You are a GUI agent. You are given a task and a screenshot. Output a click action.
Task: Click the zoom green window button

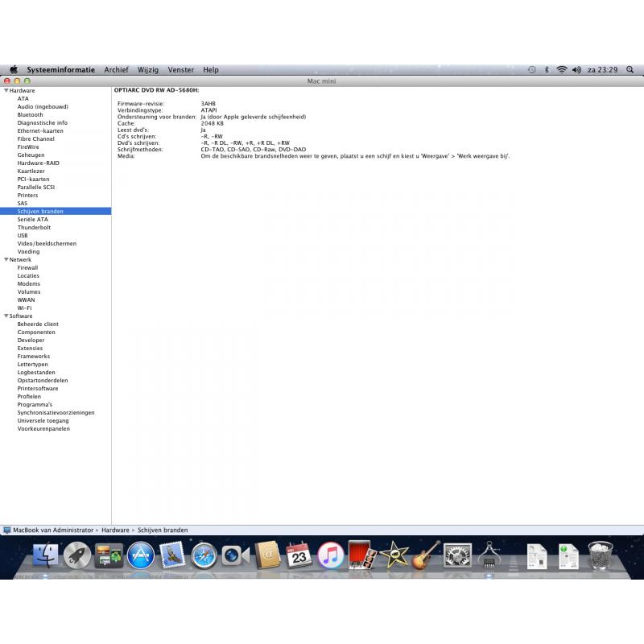click(x=27, y=81)
